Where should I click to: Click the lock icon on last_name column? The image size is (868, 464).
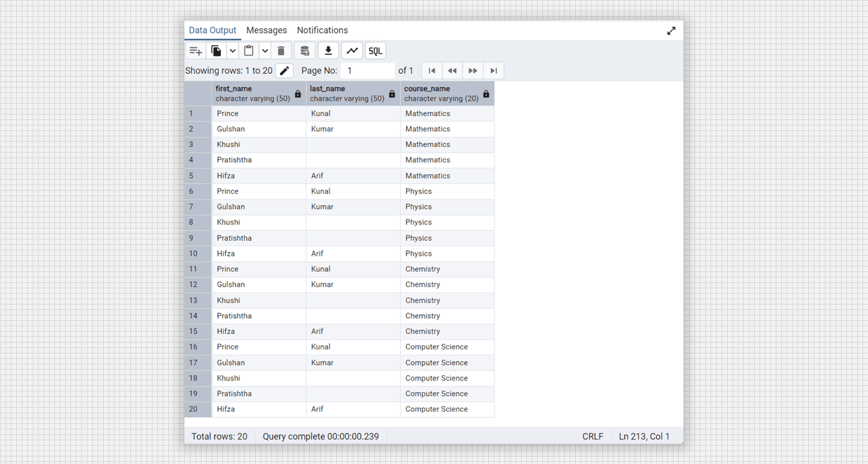pos(392,94)
